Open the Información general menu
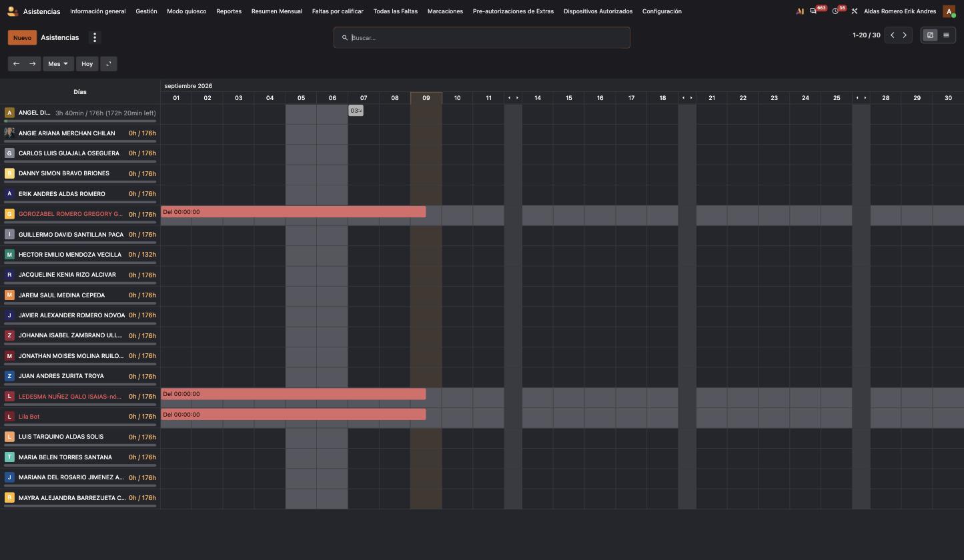964x560 pixels. [x=98, y=11]
